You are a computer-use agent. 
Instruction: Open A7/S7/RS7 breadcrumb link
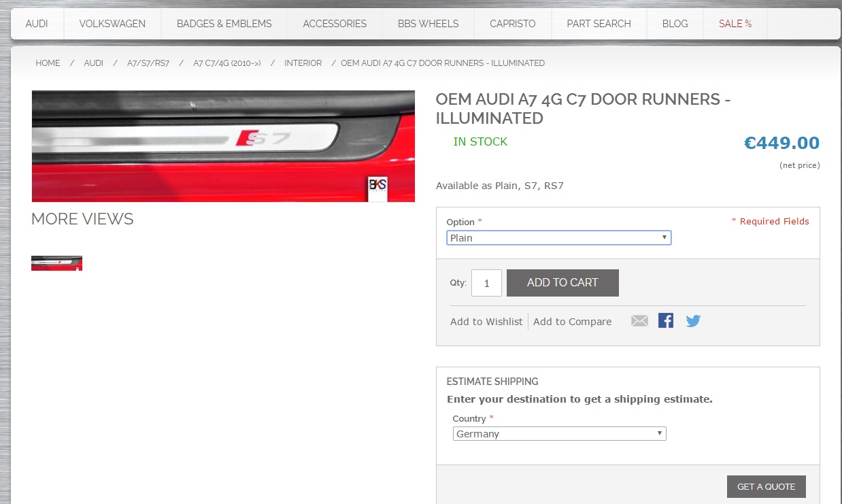point(148,63)
